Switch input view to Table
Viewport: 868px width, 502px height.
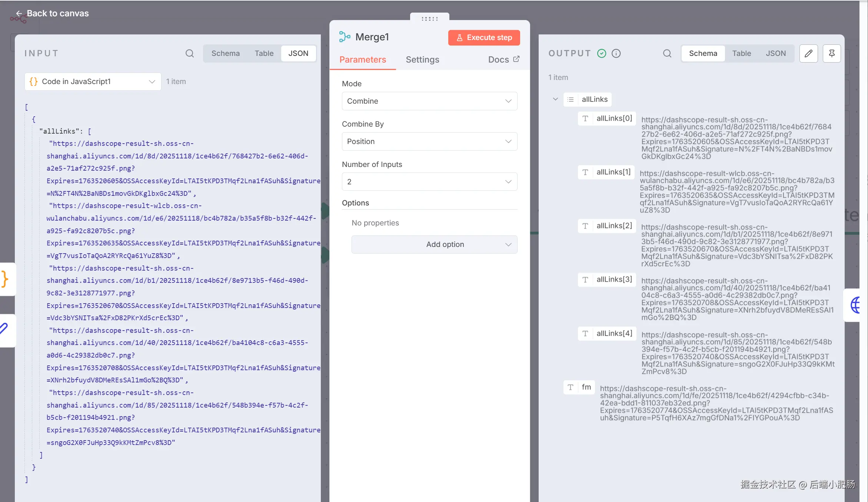coord(264,53)
